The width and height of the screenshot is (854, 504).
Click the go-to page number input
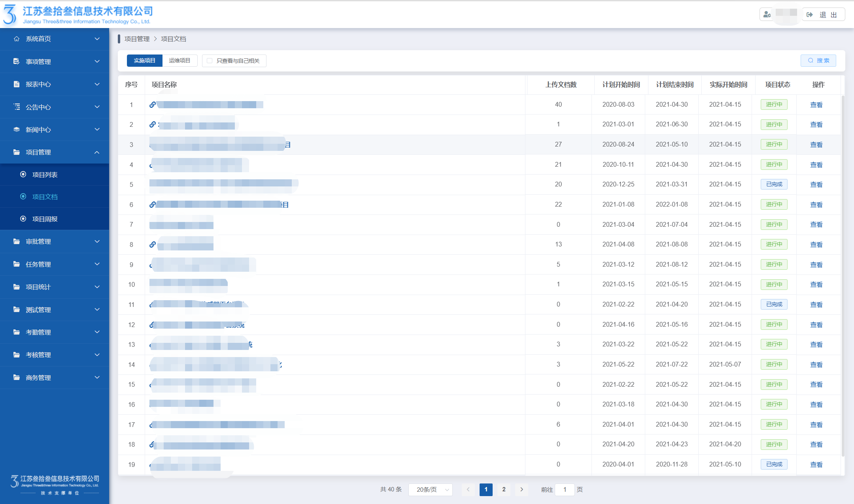(x=565, y=490)
